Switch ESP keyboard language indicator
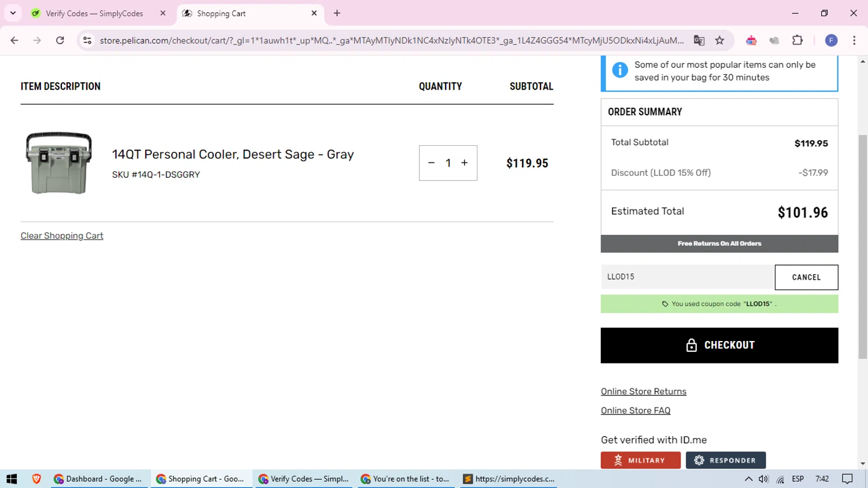The width and height of the screenshot is (868, 488). click(x=798, y=479)
